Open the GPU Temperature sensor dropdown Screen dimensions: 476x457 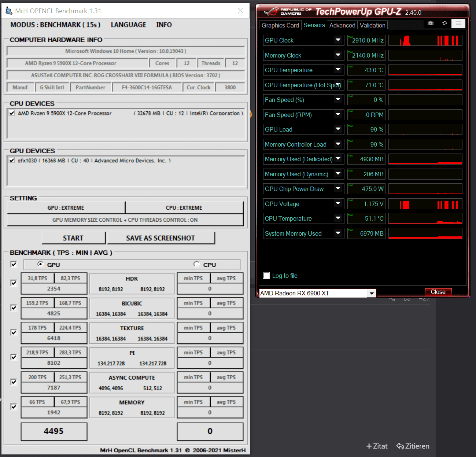click(x=338, y=70)
